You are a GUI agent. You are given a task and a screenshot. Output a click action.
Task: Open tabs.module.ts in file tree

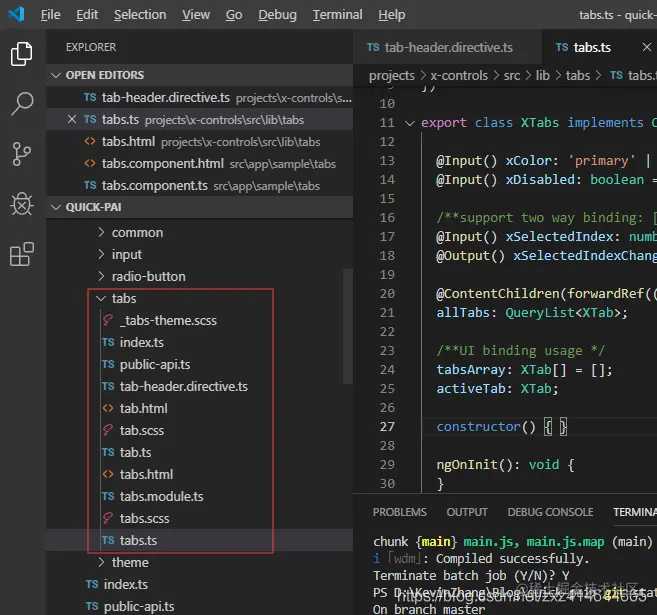tap(199, 496)
